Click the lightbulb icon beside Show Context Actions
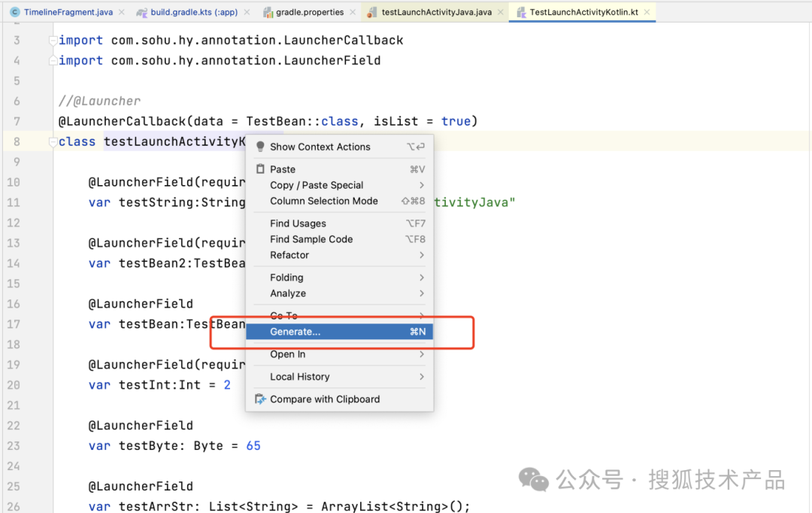Image resolution: width=812 pixels, height=513 pixels. [x=260, y=147]
